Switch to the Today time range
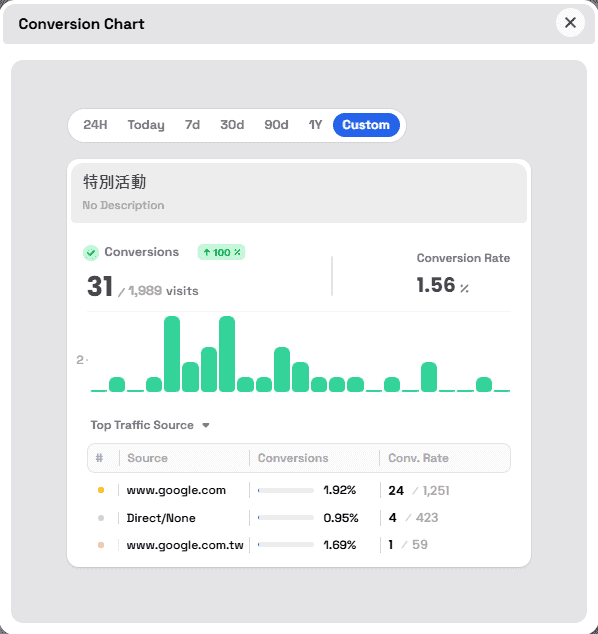The image size is (598, 634). point(146,125)
